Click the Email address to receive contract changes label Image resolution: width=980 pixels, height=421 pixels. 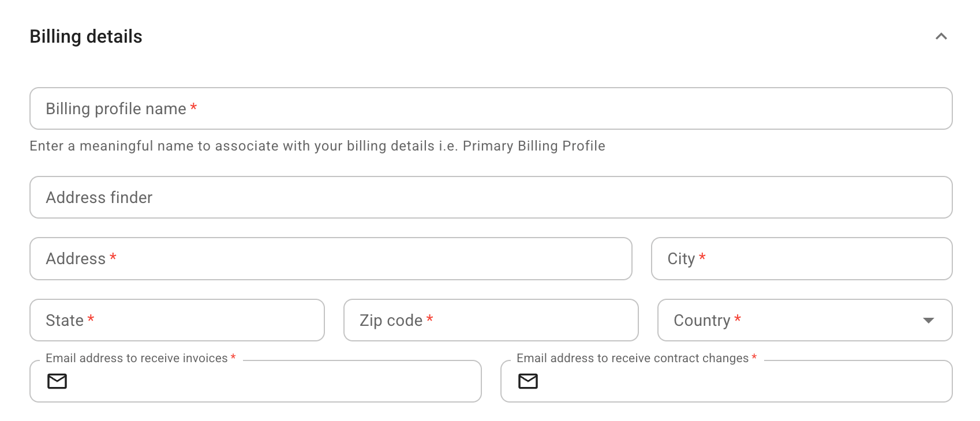tap(633, 358)
